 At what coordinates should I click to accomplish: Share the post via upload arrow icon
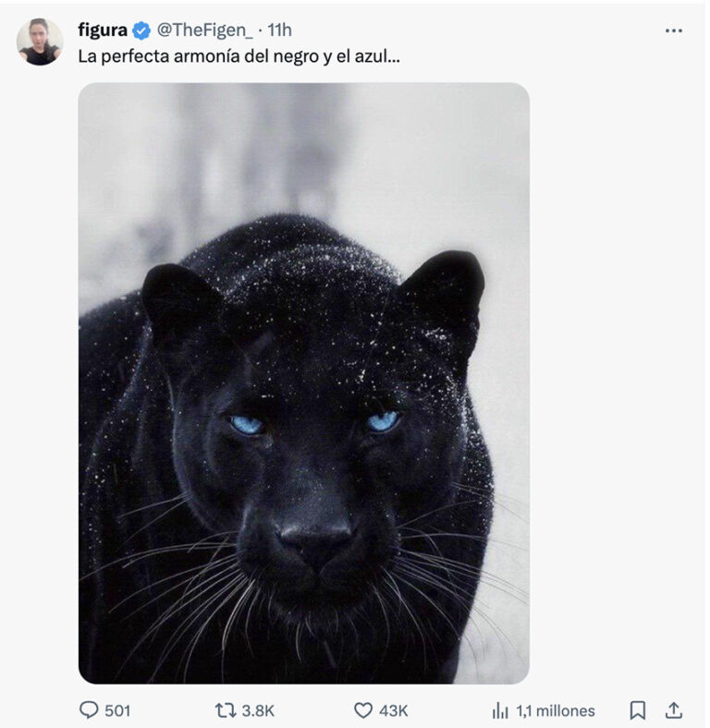click(x=674, y=710)
